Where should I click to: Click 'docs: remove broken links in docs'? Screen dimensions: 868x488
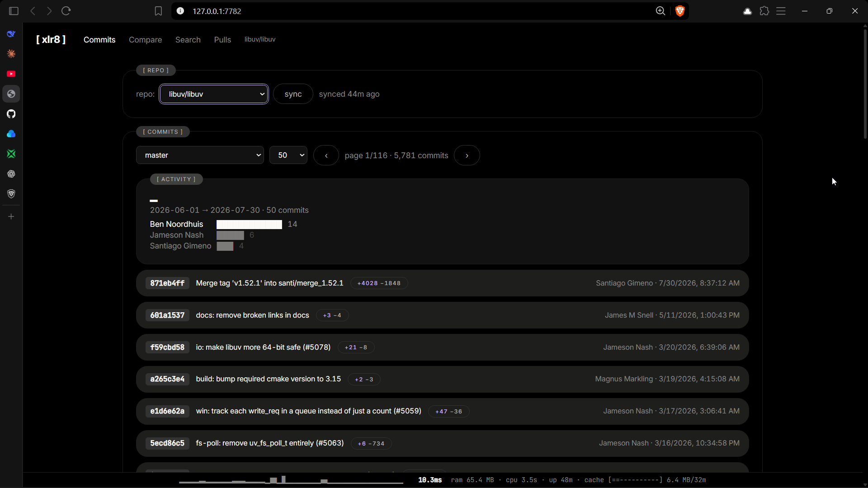pyautogui.click(x=252, y=315)
